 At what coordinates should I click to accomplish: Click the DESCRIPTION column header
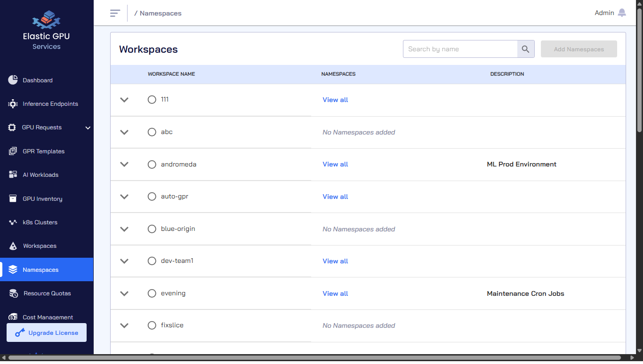pyautogui.click(x=507, y=74)
